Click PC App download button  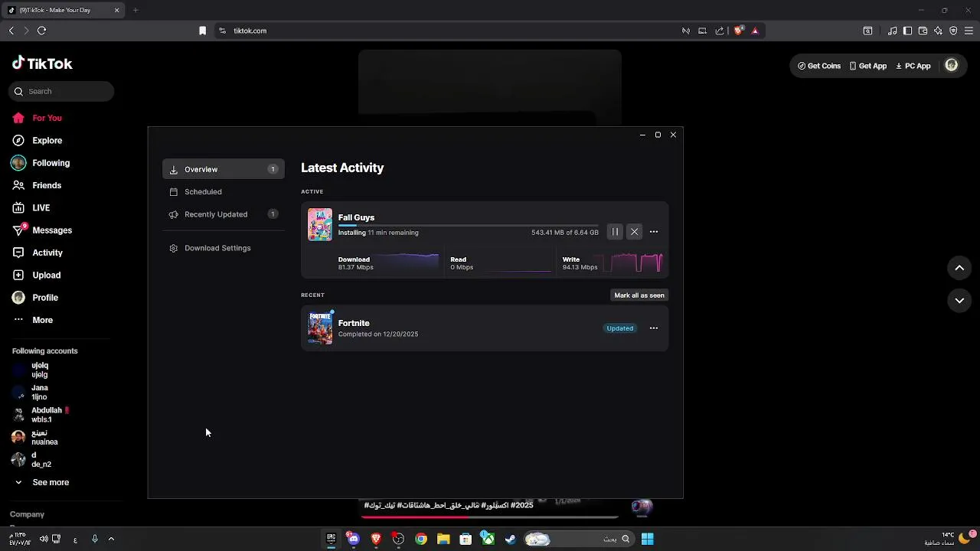click(x=913, y=66)
